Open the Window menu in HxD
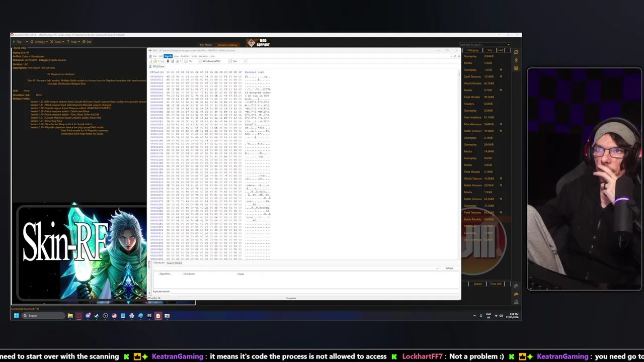 [203, 56]
